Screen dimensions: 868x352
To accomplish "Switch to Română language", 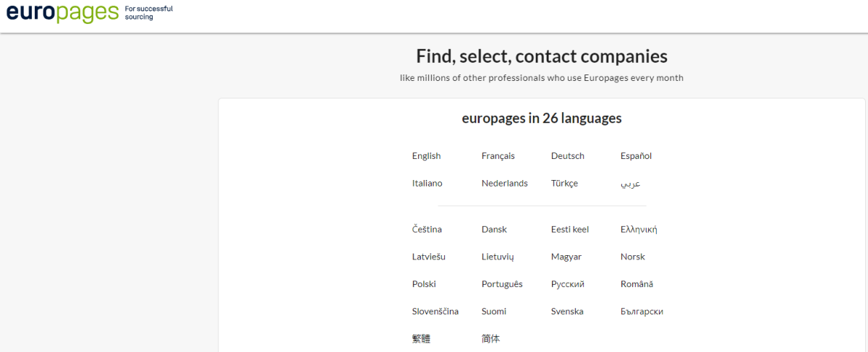I will click(637, 285).
